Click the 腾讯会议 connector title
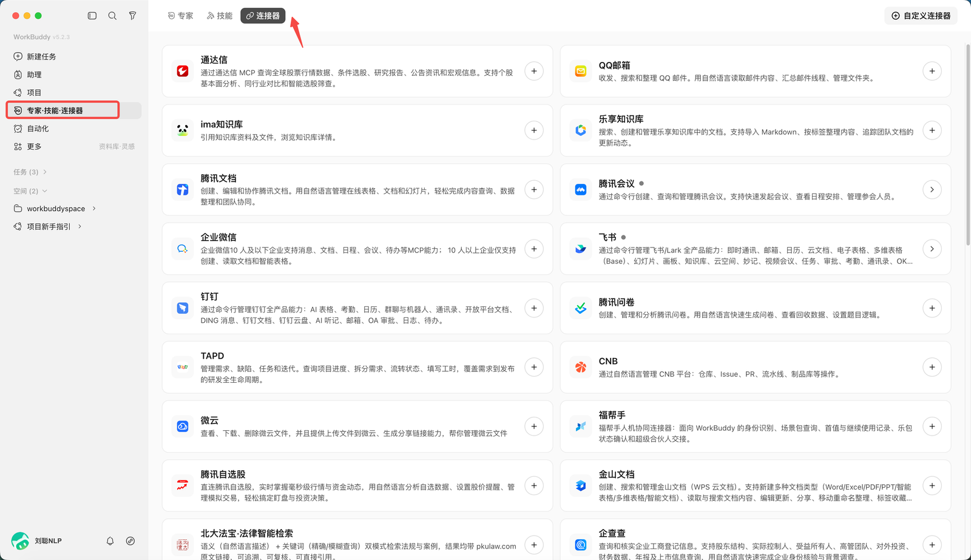The image size is (971, 560). pos(617,184)
